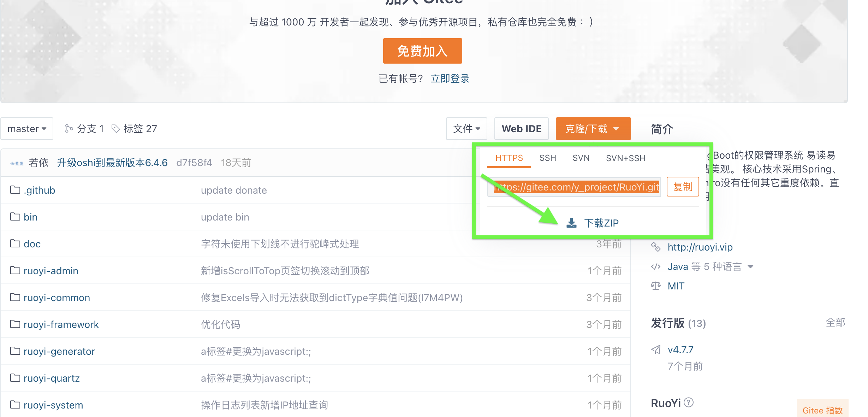The width and height of the screenshot is (868, 417).
Task: Open the master branch dropdown
Action: (x=27, y=129)
